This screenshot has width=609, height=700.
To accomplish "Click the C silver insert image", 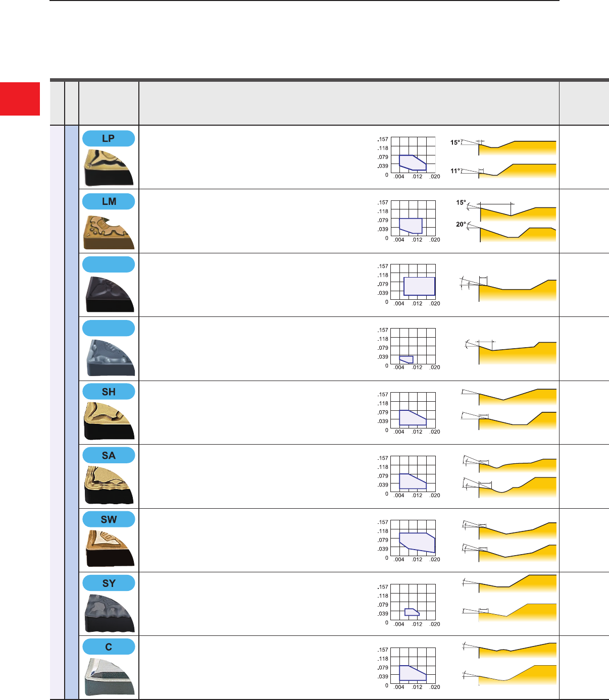I will tap(109, 676).
